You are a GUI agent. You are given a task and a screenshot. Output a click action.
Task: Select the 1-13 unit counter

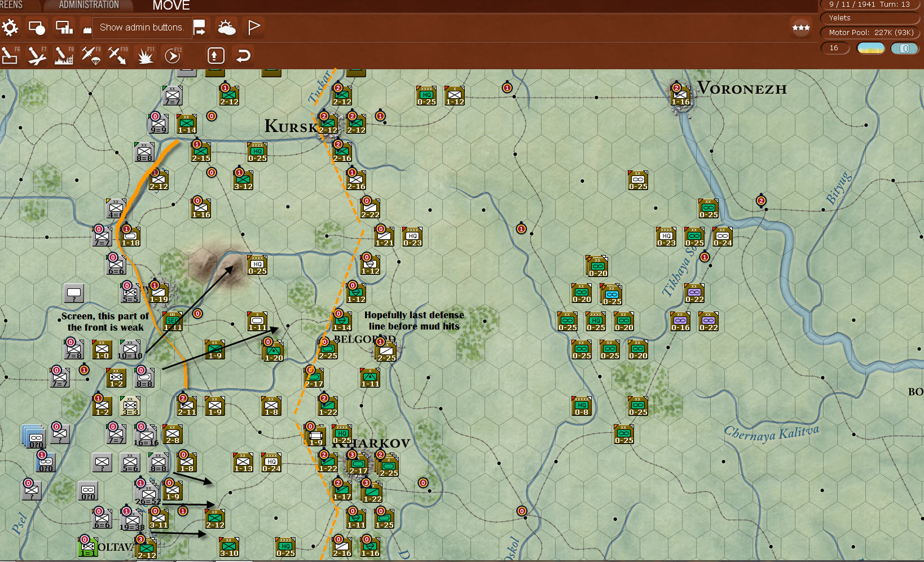pyautogui.click(x=243, y=463)
